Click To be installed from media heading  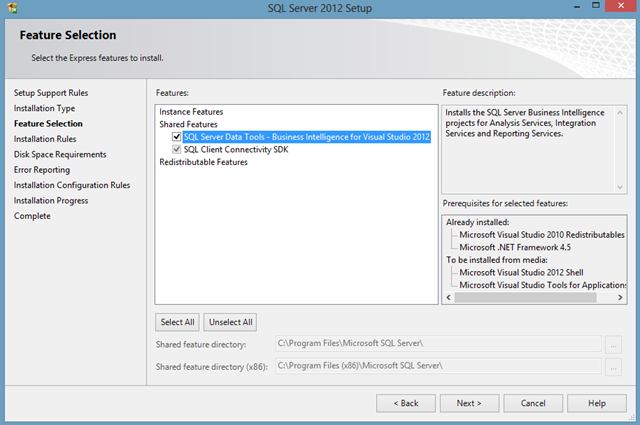(497, 260)
